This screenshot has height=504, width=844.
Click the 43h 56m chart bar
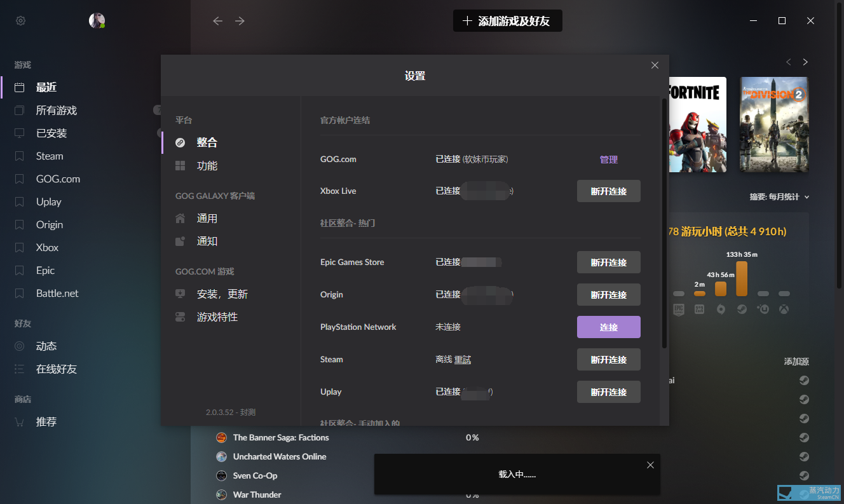721,289
